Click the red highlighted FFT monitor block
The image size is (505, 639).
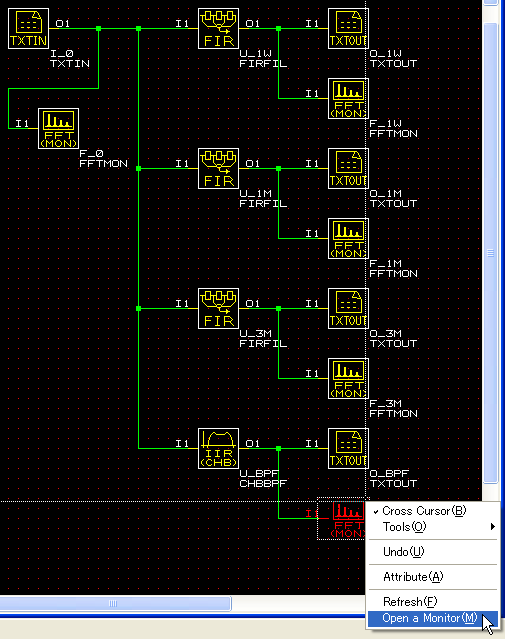coord(342,519)
